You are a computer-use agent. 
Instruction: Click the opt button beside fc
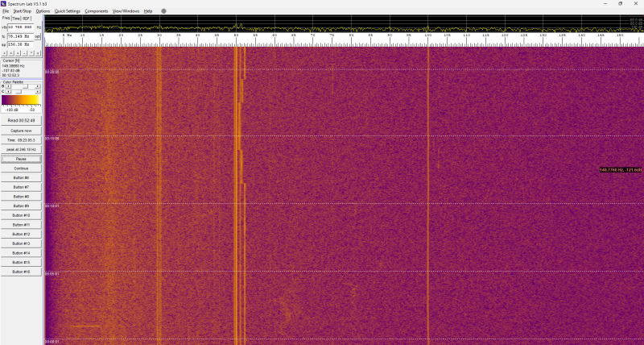pos(37,36)
